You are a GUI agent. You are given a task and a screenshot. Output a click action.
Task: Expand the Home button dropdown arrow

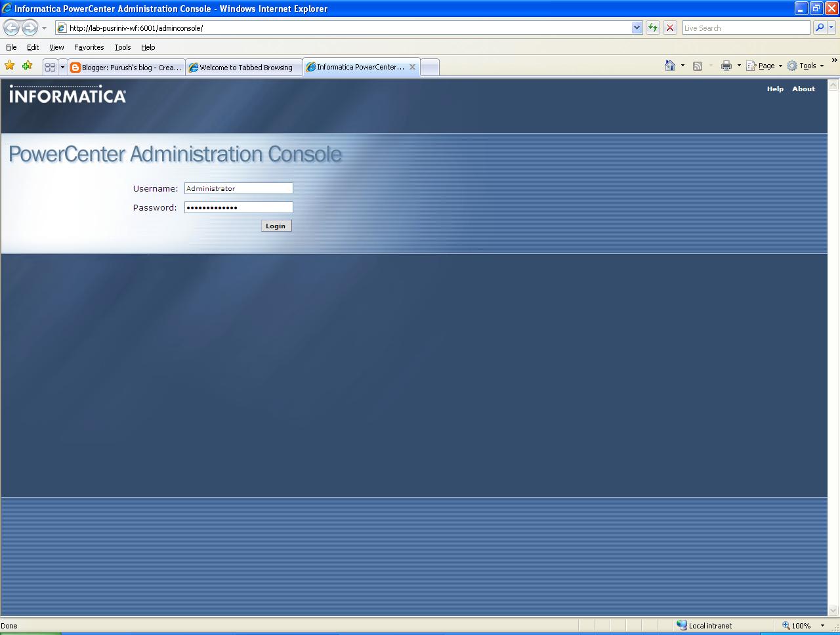coord(682,66)
